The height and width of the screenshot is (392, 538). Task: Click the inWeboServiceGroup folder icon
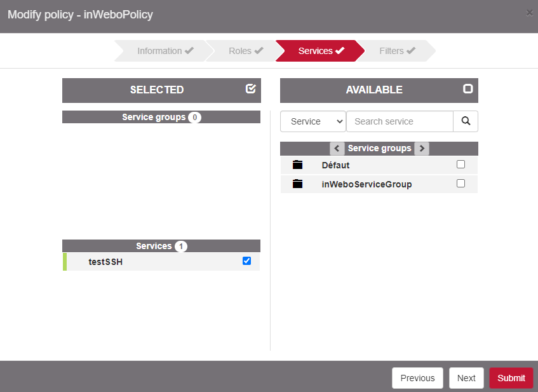click(x=297, y=184)
